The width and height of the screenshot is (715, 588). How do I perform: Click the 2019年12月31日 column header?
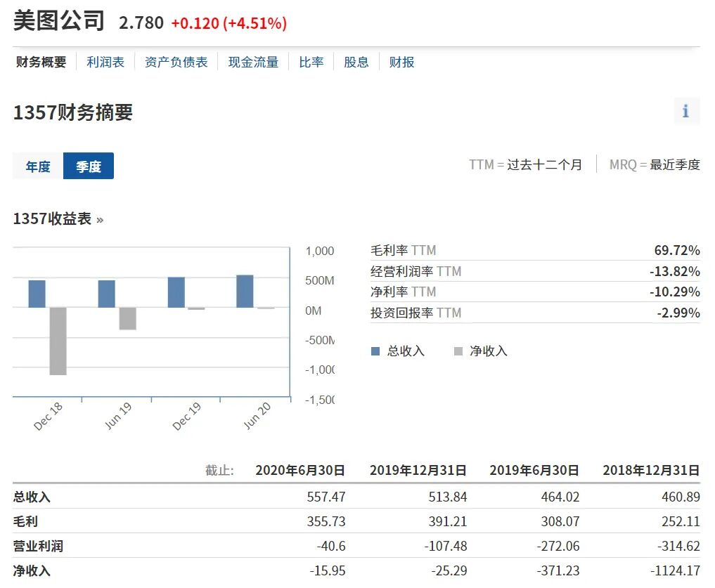coord(418,470)
